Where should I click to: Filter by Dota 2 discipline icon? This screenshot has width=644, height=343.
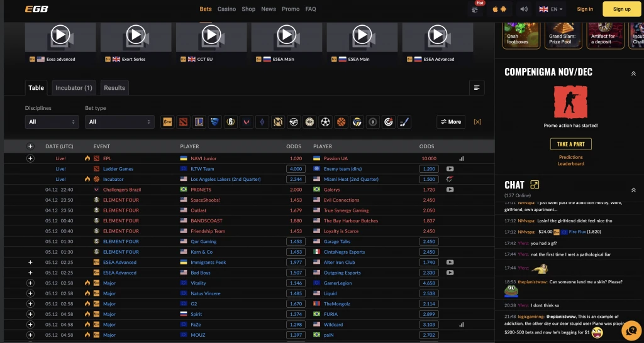pos(183,122)
